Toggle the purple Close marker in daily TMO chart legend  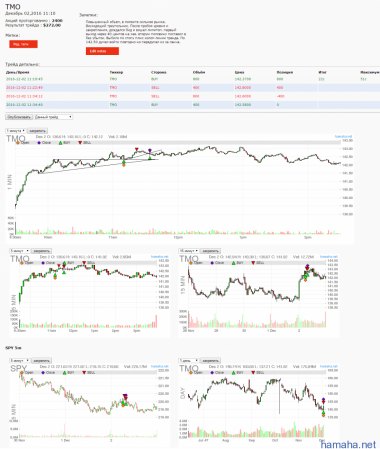pyautogui.click(x=217, y=372)
